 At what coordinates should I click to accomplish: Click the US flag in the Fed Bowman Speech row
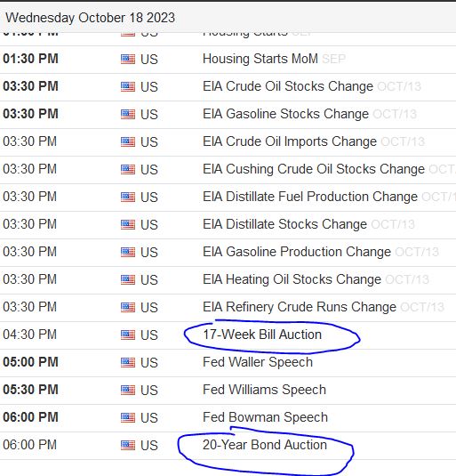pyautogui.click(x=128, y=417)
